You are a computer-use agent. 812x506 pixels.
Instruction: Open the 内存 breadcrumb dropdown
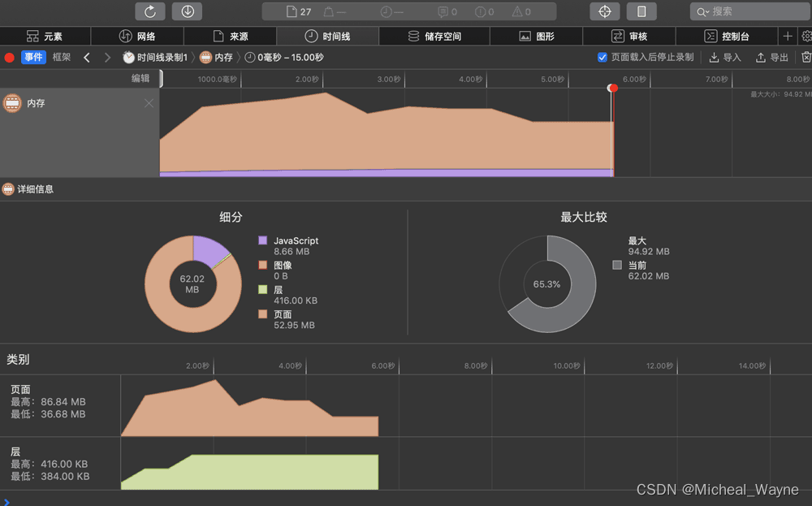pos(217,58)
